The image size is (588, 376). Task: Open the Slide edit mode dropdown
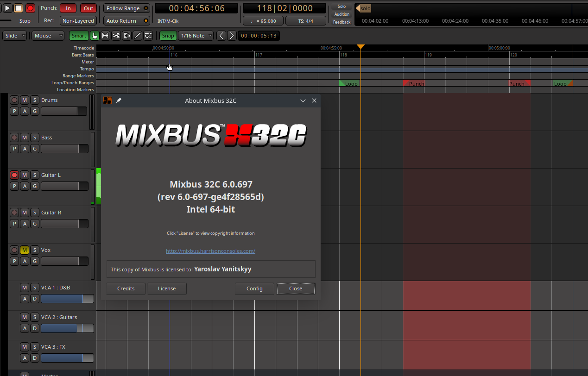15,36
